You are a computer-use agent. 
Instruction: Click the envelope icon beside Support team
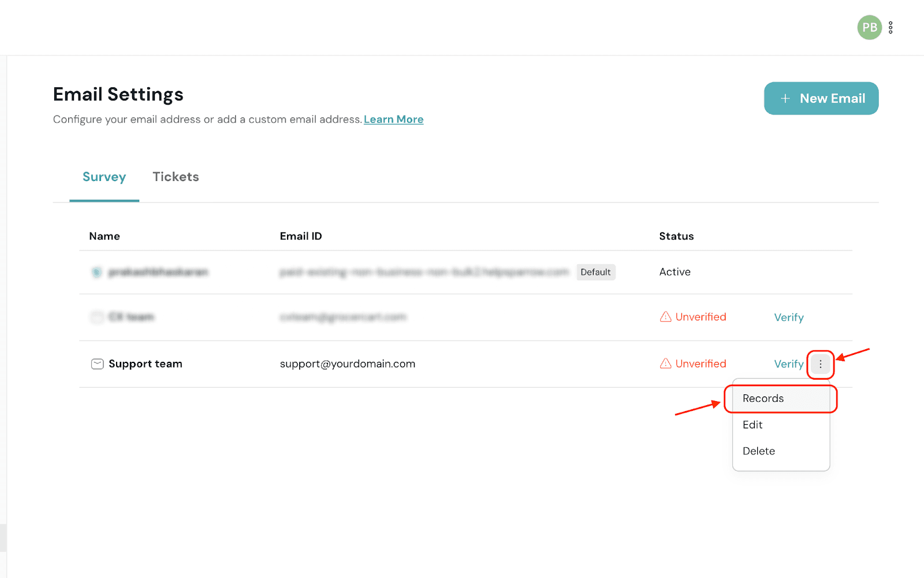click(97, 364)
